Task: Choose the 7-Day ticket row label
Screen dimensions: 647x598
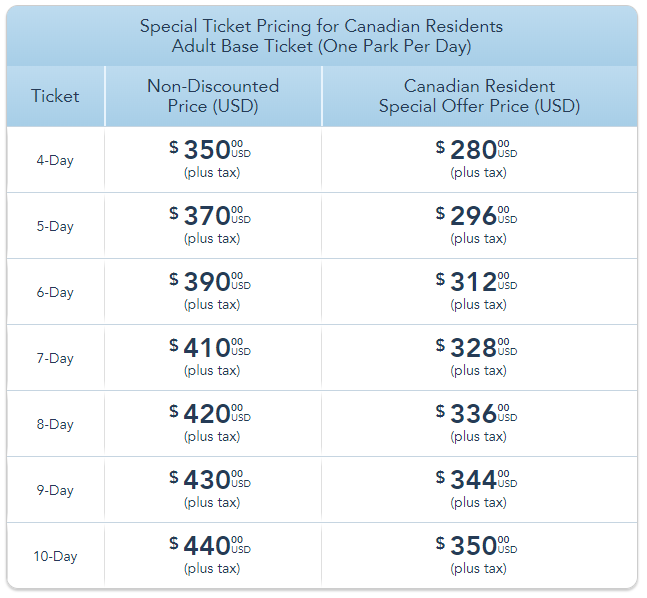Action: [55, 358]
